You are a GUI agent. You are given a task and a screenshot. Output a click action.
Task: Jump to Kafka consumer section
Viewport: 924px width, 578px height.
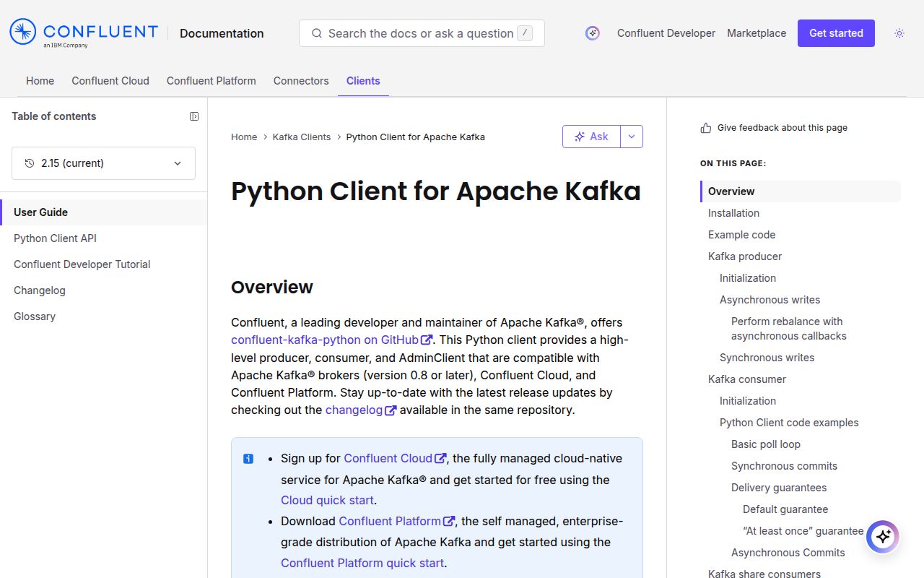coord(747,379)
